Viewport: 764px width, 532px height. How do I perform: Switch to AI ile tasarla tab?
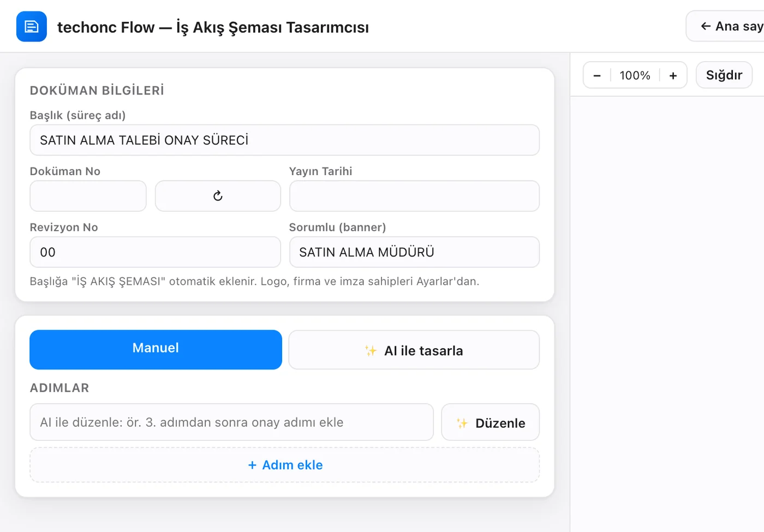tap(414, 350)
